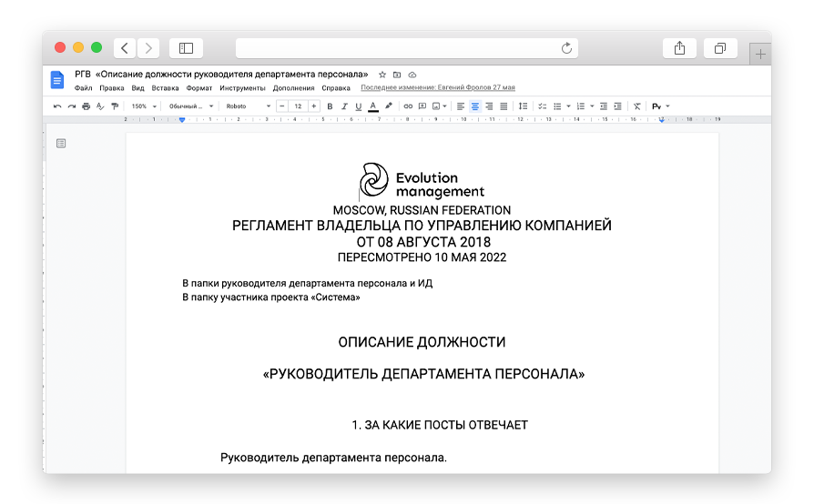Open the Файл menu
This screenshot has width=814, height=504.
click(83, 88)
